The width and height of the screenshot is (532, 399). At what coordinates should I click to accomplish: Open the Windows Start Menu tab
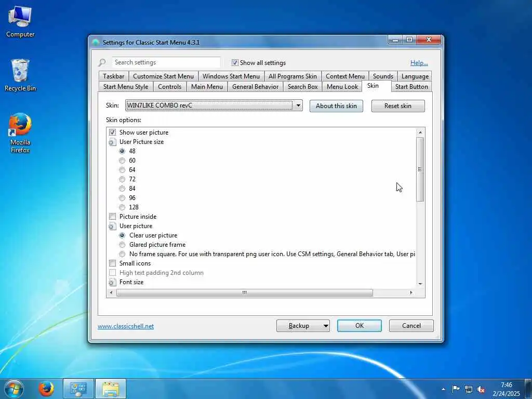point(231,76)
